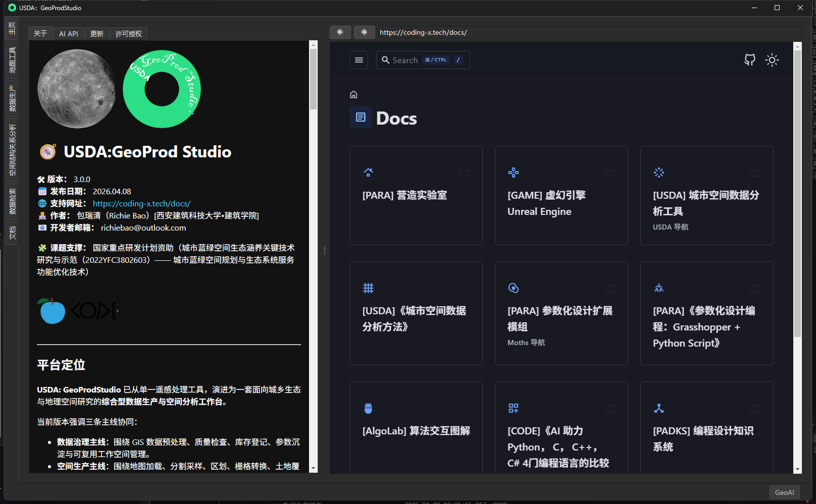Click the Docs page title text
816x504 pixels.
coord(396,119)
